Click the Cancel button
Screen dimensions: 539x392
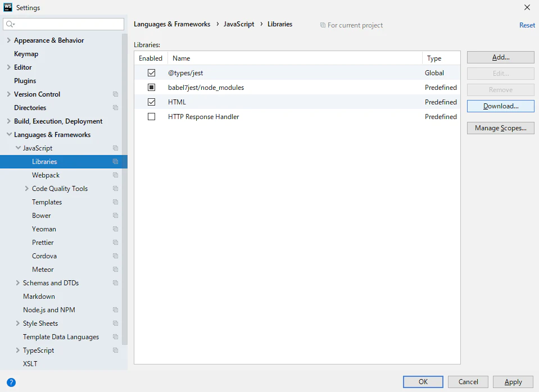[x=468, y=382]
